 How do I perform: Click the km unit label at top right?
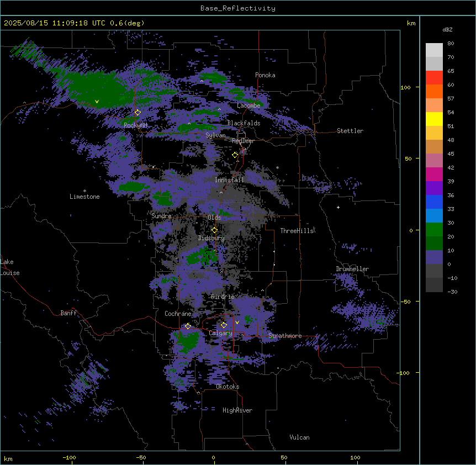(x=411, y=23)
